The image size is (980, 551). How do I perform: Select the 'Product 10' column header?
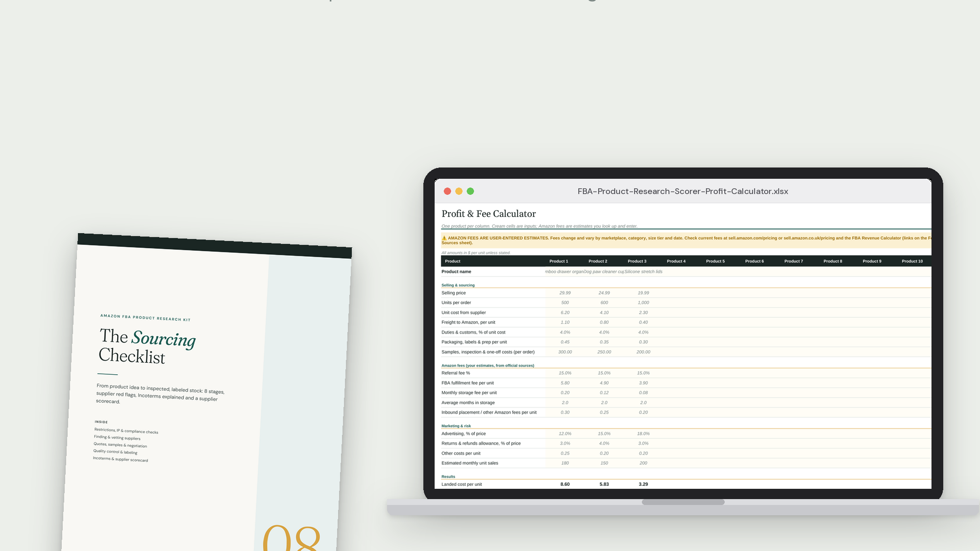click(912, 262)
